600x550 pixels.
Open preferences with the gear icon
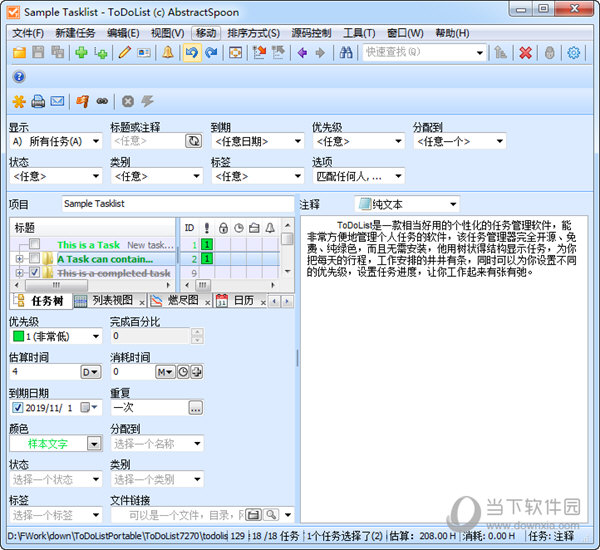[574, 53]
